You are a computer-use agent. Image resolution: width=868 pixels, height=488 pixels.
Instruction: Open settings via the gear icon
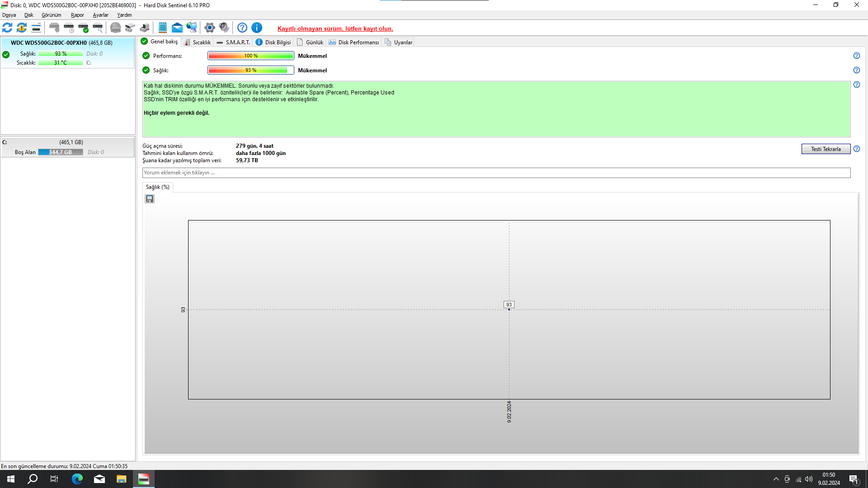209,28
